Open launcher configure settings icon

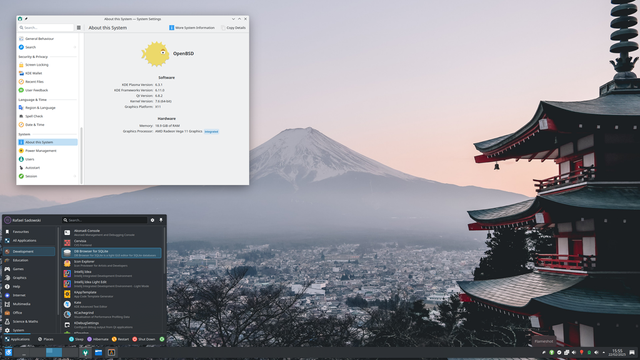(152, 220)
